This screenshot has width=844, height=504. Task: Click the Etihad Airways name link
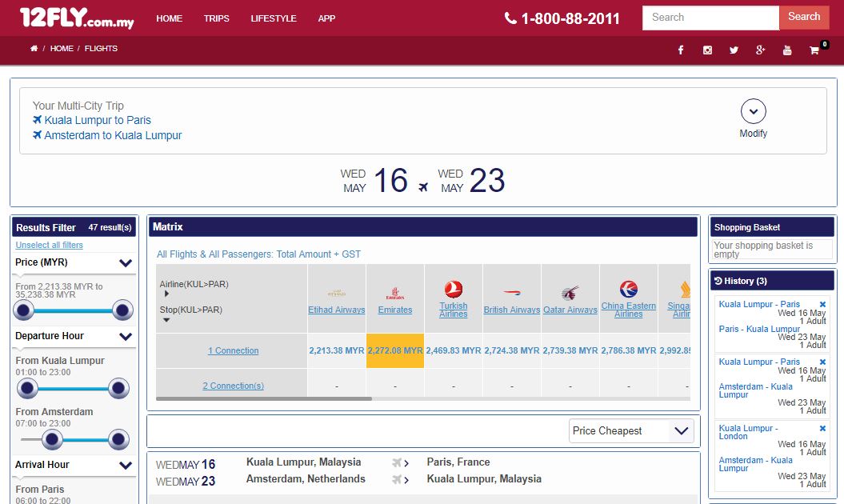pos(337,310)
